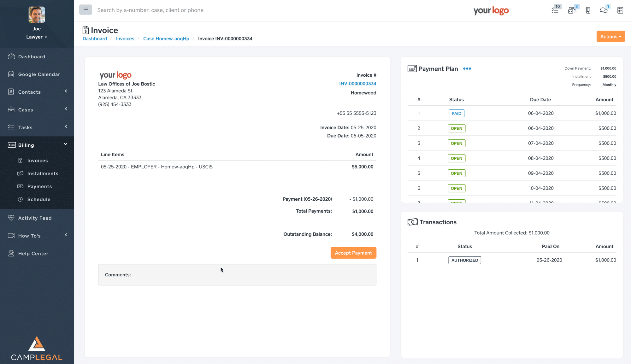Click Case Homew-aoqHp breadcrumb link
Viewport: 631px width, 364px height.
click(x=166, y=38)
